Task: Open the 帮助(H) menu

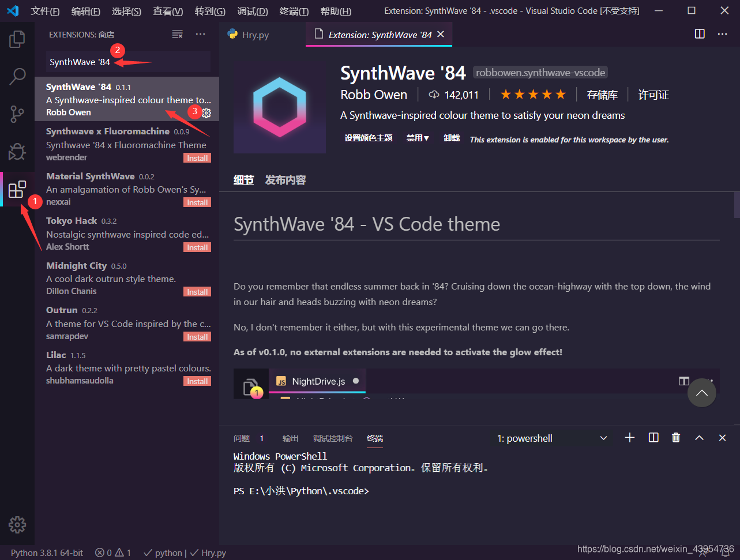Action: pyautogui.click(x=336, y=11)
